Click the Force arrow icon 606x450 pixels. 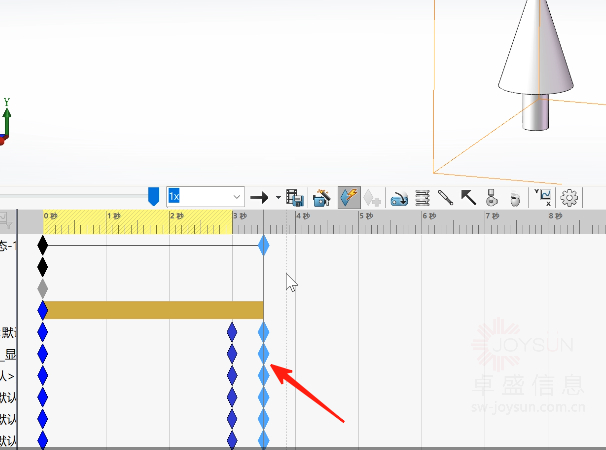pos(468,197)
